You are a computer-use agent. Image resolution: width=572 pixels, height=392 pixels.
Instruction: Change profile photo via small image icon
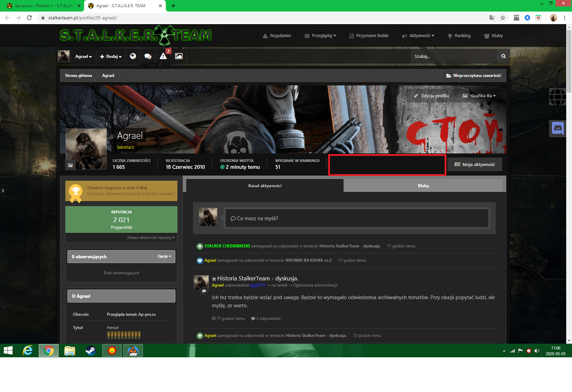pos(70,165)
